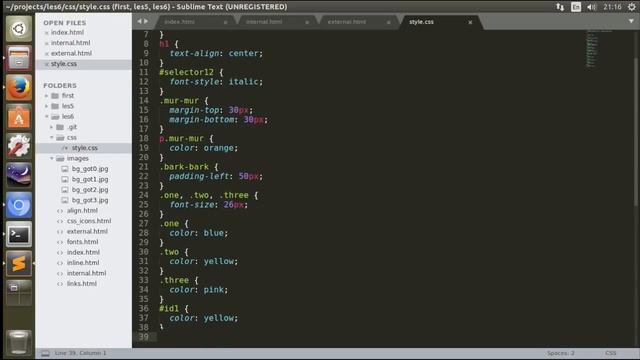640x360 pixels.
Task: Open System Settings wrench icon
Action: [19, 146]
